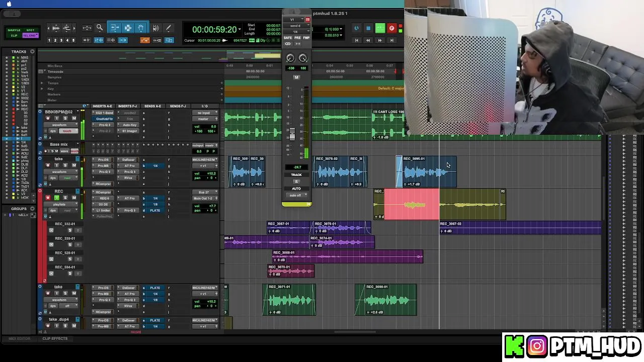Click Go to Start transport button
The image size is (644, 362).
(x=356, y=40)
